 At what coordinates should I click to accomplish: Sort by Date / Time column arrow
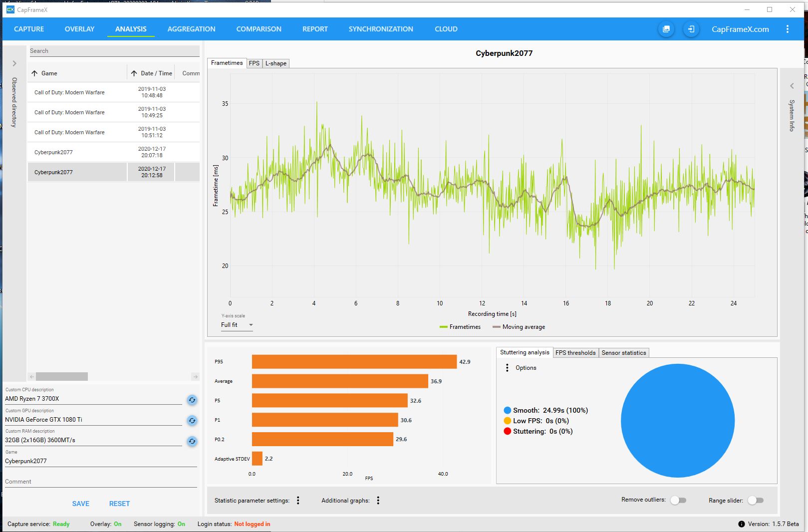point(134,73)
